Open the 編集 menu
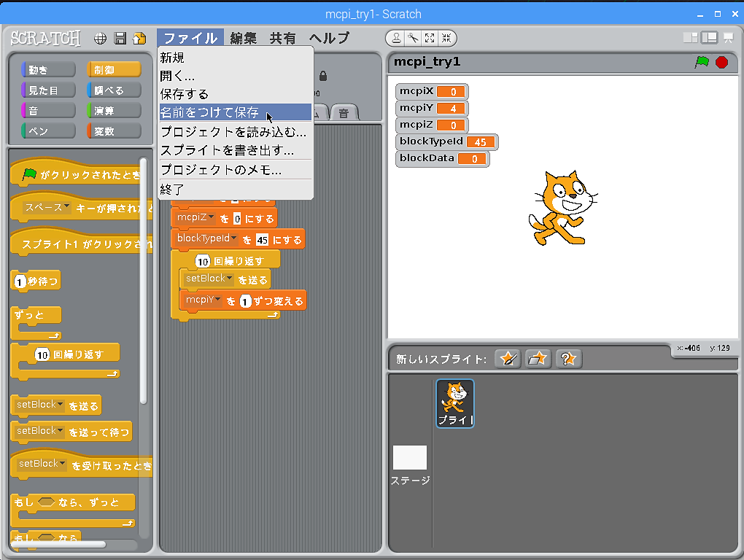This screenshot has height=560, width=744. tap(244, 38)
